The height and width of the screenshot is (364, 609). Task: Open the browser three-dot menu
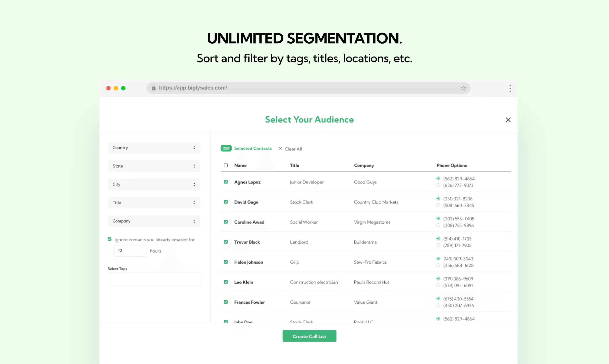[510, 88]
